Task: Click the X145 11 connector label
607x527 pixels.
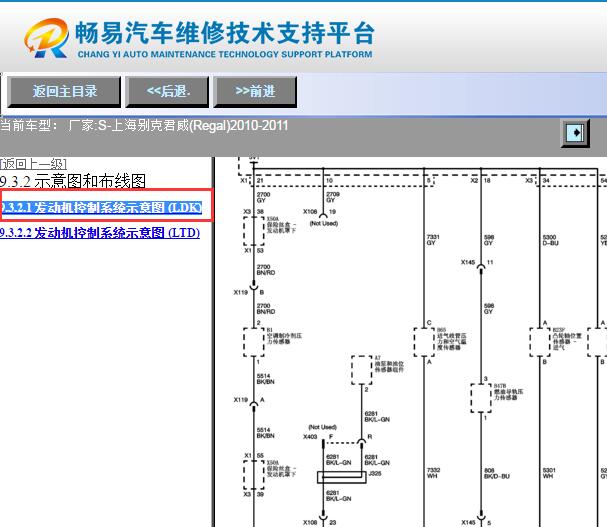Action: coord(477,262)
